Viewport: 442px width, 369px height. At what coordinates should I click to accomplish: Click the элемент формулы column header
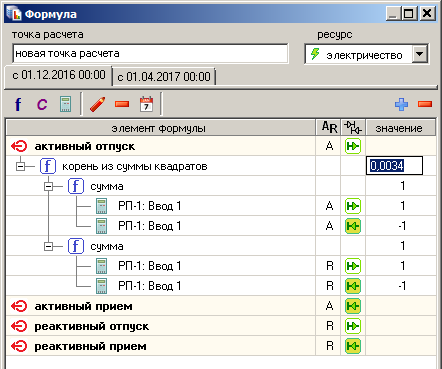coord(161,128)
